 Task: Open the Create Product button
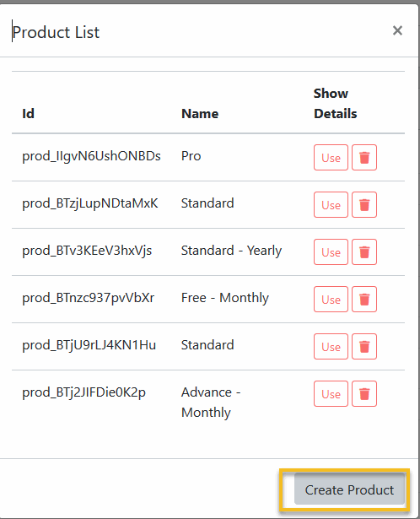click(x=349, y=489)
